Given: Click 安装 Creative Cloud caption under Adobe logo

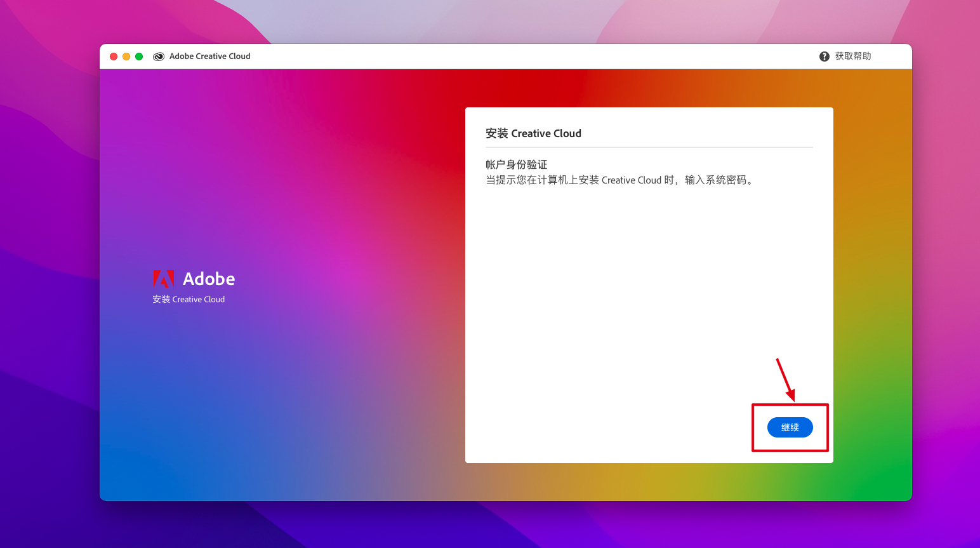Looking at the screenshot, I should [x=189, y=300].
